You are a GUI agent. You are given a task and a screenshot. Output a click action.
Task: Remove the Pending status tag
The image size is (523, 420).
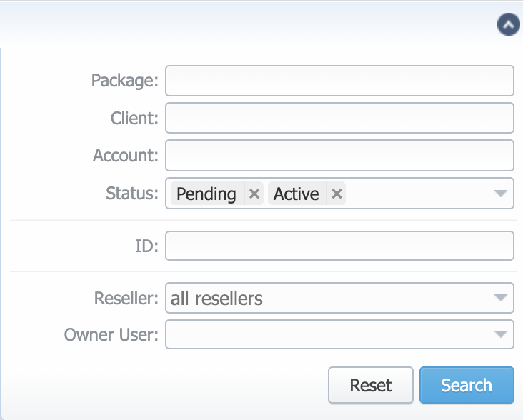tap(254, 194)
